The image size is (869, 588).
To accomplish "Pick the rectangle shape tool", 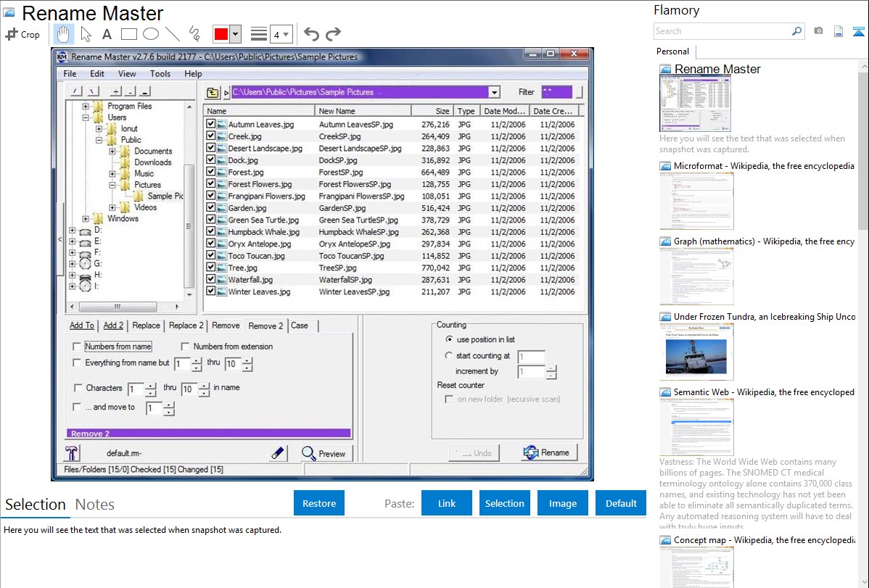I will [x=129, y=34].
